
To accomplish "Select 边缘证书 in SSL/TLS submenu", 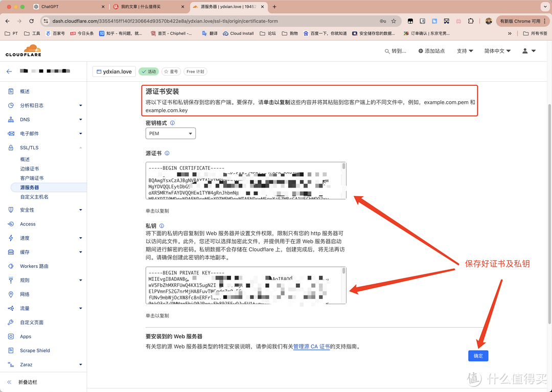I will 30,169.
